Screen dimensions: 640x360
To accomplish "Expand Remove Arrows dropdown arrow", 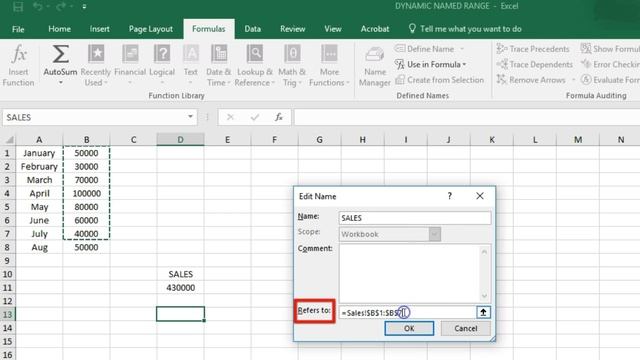I will [573, 80].
